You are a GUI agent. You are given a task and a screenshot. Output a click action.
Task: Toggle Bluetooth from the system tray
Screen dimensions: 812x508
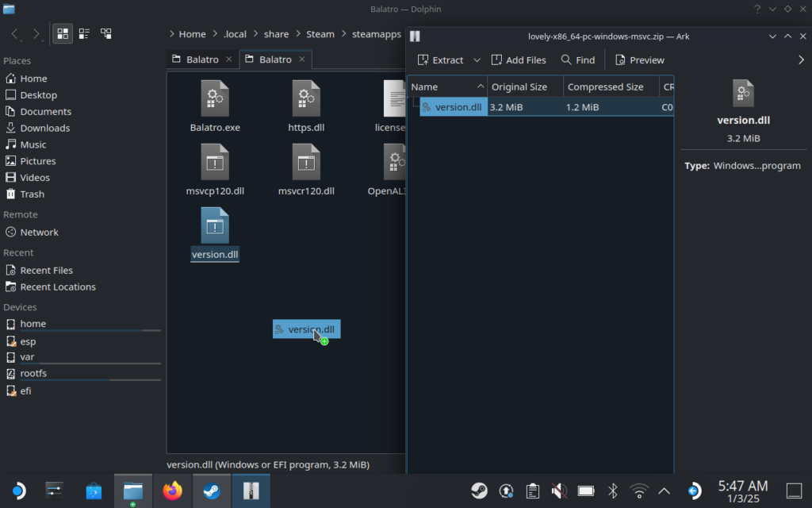pyautogui.click(x=612, y=491)
